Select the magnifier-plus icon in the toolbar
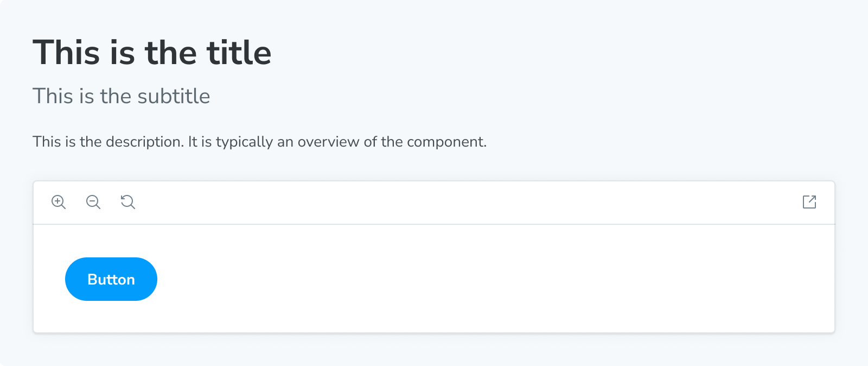The image size is (868, 366). click(x=59, y=201)
